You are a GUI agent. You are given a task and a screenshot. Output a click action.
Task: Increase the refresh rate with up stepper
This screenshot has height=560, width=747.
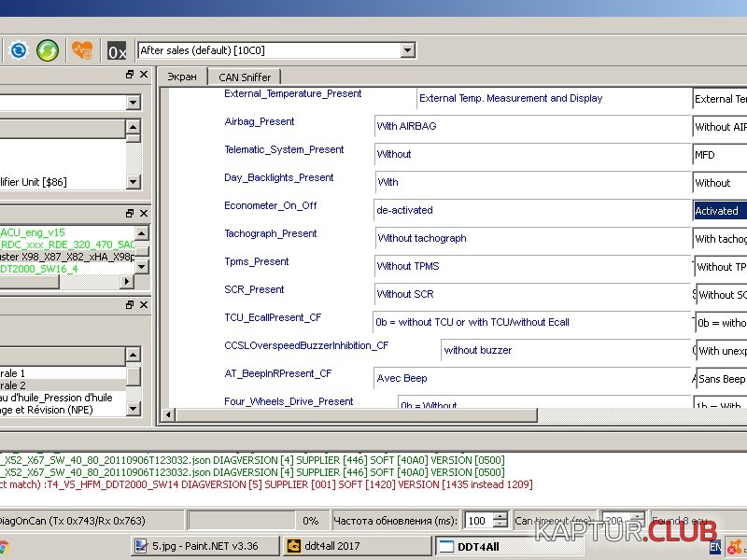point(500,516)
